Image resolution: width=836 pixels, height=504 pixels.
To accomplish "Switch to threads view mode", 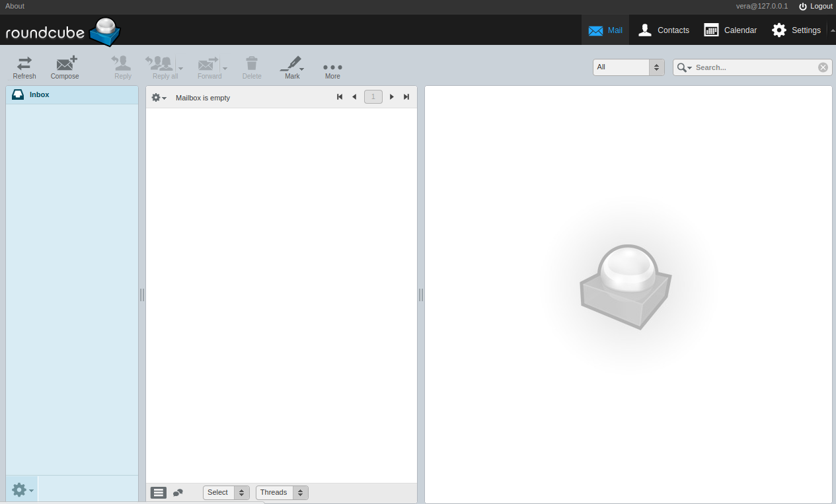I will coord(178,493).
